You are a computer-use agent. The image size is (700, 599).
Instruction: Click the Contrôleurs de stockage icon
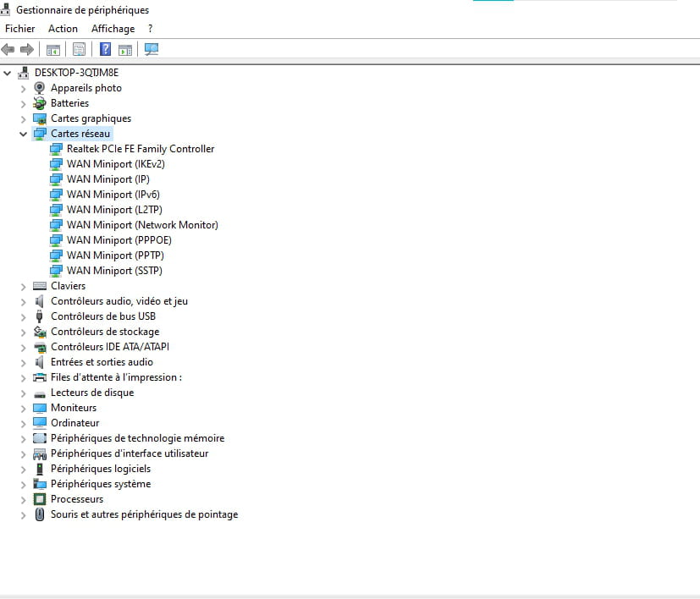pyautogui.click(x=40, y=332)
